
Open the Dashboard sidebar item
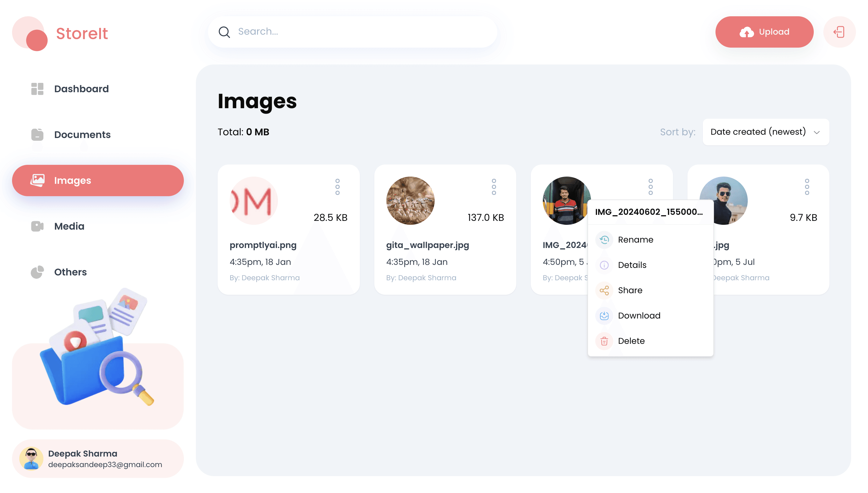pos(81,89)
